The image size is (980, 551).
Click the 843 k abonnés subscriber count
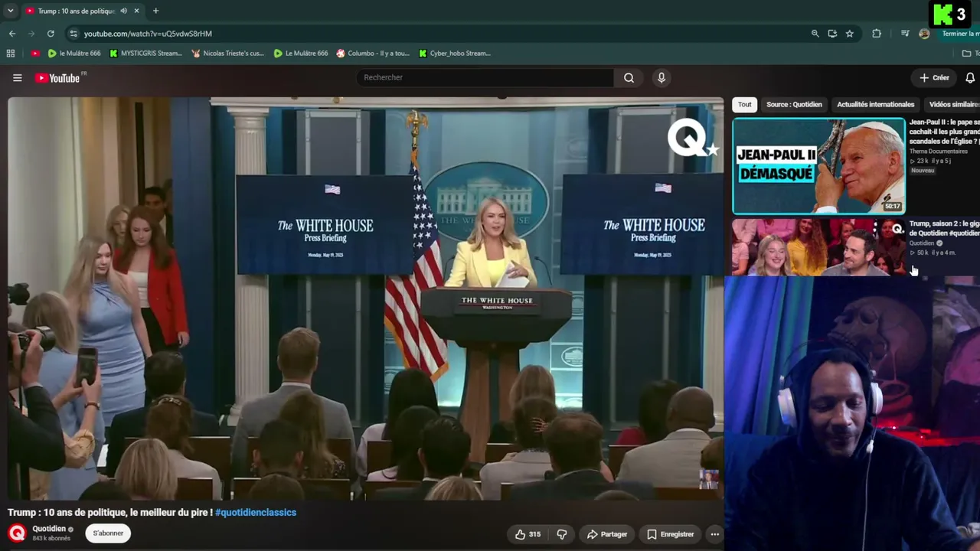[x=51, y=539]
